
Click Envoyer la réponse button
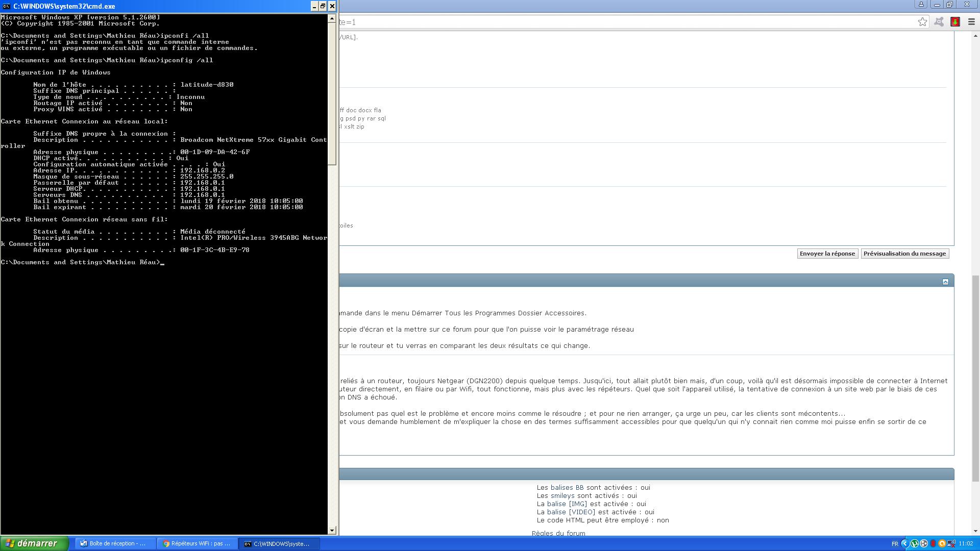tap(827, 254)
